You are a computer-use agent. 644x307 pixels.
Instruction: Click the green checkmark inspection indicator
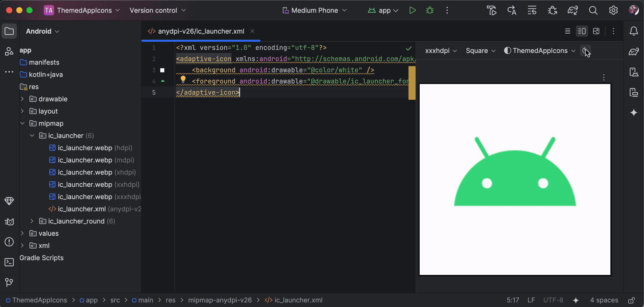pyautogui.click(x=409, y=48)
